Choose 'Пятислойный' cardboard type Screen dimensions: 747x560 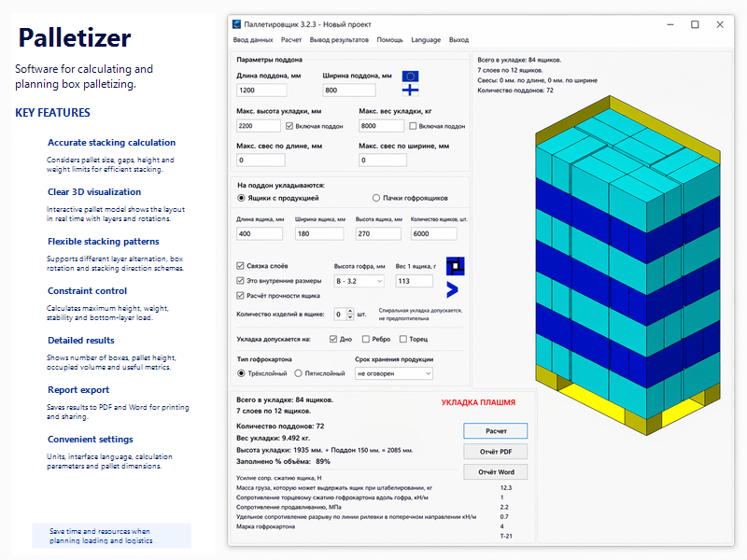tap(298, 373)
